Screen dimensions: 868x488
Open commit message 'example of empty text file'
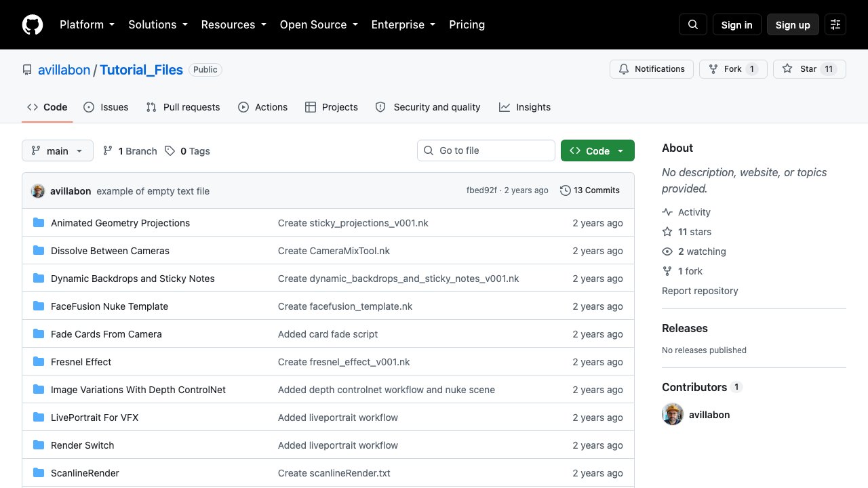tap(153, 191)
